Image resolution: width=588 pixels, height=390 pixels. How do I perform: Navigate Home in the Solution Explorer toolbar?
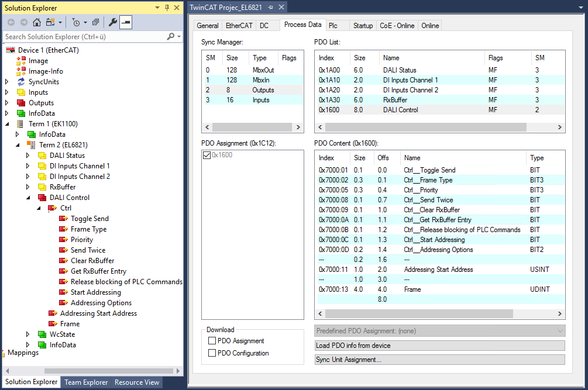37,22
